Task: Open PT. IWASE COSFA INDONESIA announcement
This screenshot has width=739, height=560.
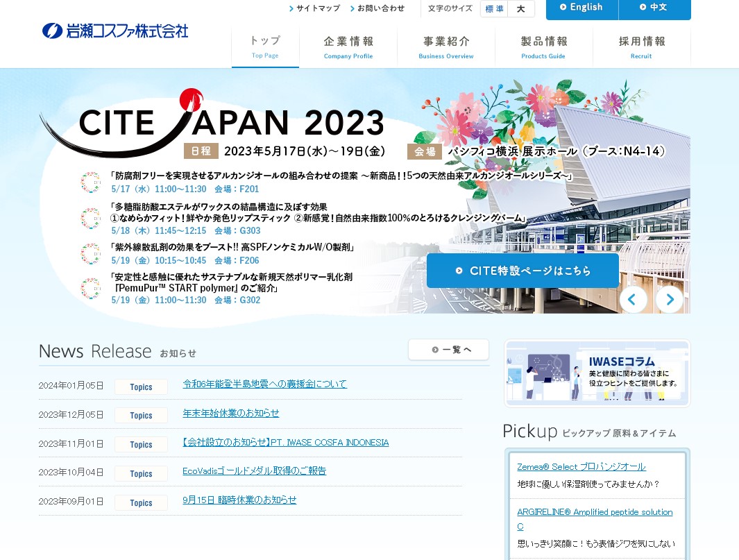Action: coord(286,443)
